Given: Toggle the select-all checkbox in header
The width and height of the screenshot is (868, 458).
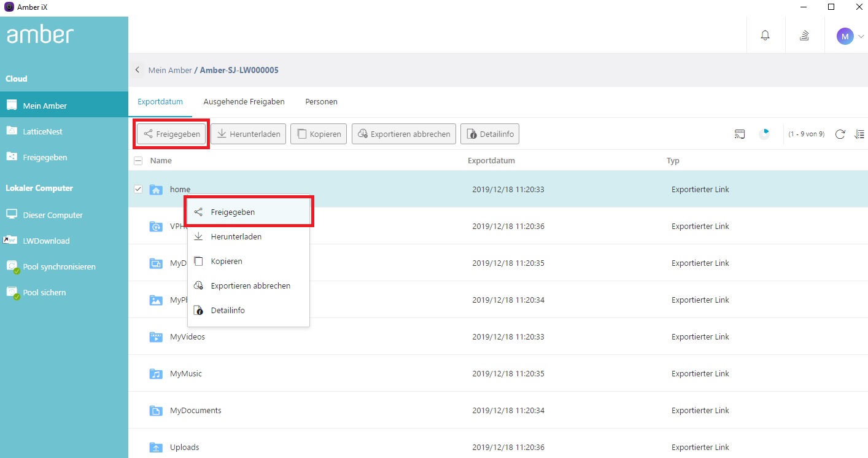Looking at the screenshot, I should point(138,161).
